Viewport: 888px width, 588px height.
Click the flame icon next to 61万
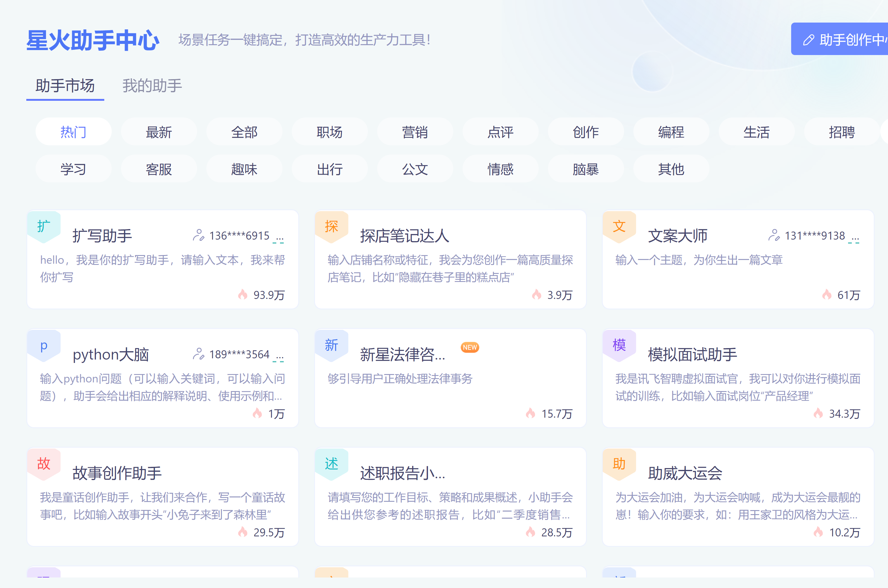point(827,295)
